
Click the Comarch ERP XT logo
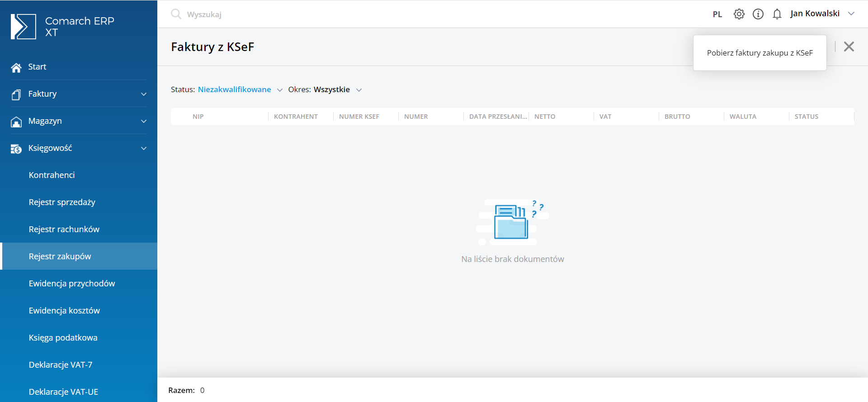click(24, 27)
